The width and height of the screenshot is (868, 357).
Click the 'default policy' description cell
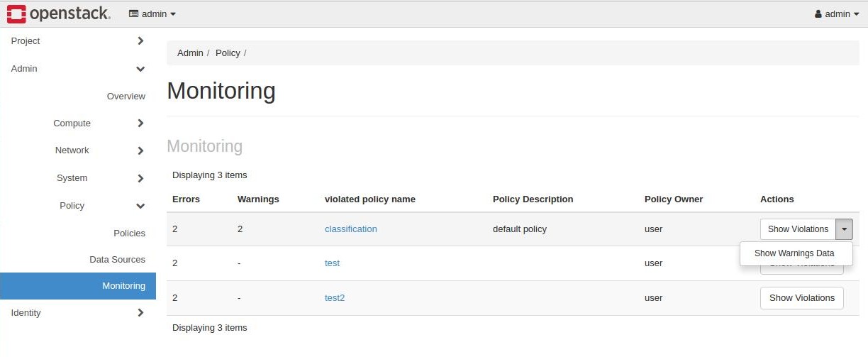[x=520, y=229]
